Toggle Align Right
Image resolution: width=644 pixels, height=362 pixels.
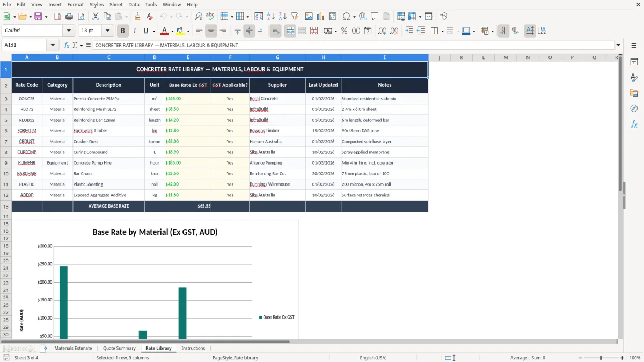click(x=223, y=31)
